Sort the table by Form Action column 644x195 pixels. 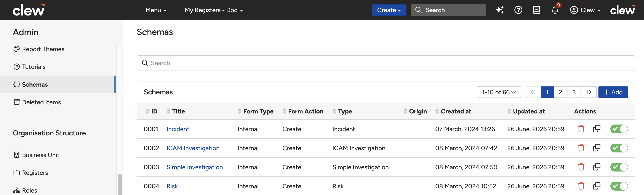pos(303,111)
